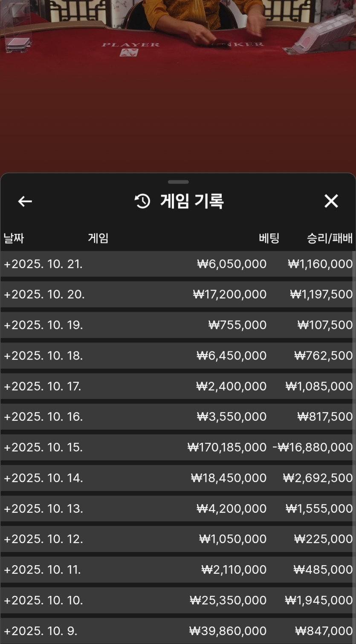Tap the player cards on the live table
This screenshot has width=356, height=644.
point(128,53)
